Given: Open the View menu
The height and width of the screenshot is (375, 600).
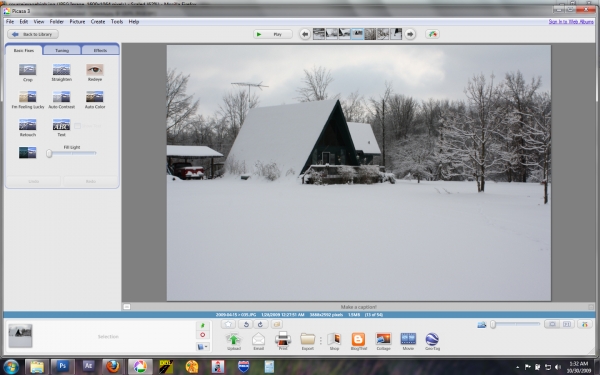Looking at the screenshot, I should click(x=39, y=22).
